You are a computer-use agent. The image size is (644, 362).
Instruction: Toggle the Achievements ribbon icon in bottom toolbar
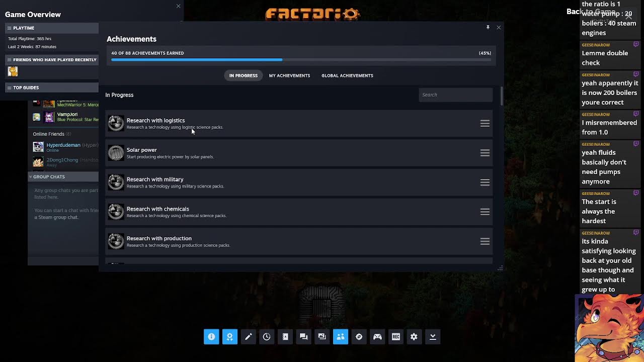tap(230, 337)
